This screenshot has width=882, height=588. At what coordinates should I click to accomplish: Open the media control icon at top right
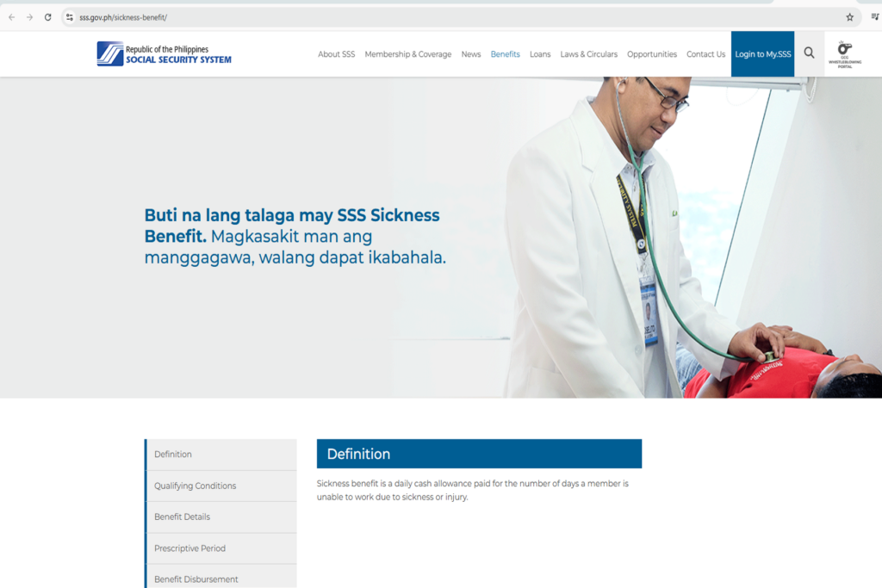click(x=875, y=17)
